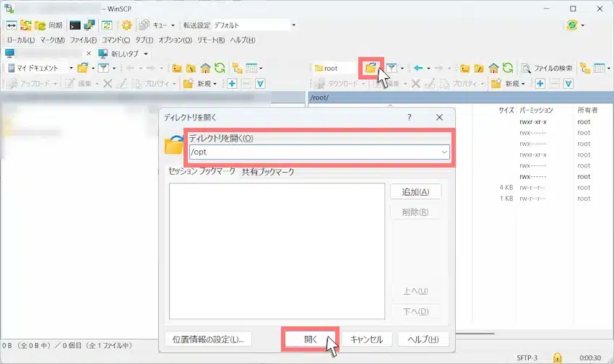Screen dimensions: 614x364
Task: Click the 同期 synchronize button
Action: click(49, 25)
